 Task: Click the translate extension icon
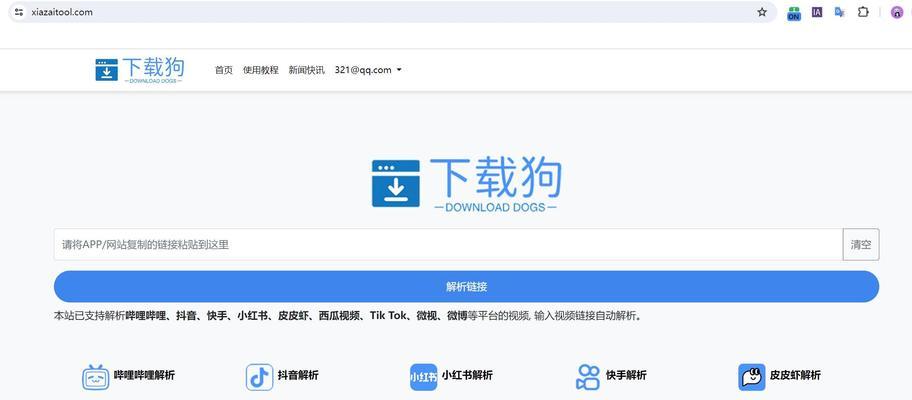[839, 12]
